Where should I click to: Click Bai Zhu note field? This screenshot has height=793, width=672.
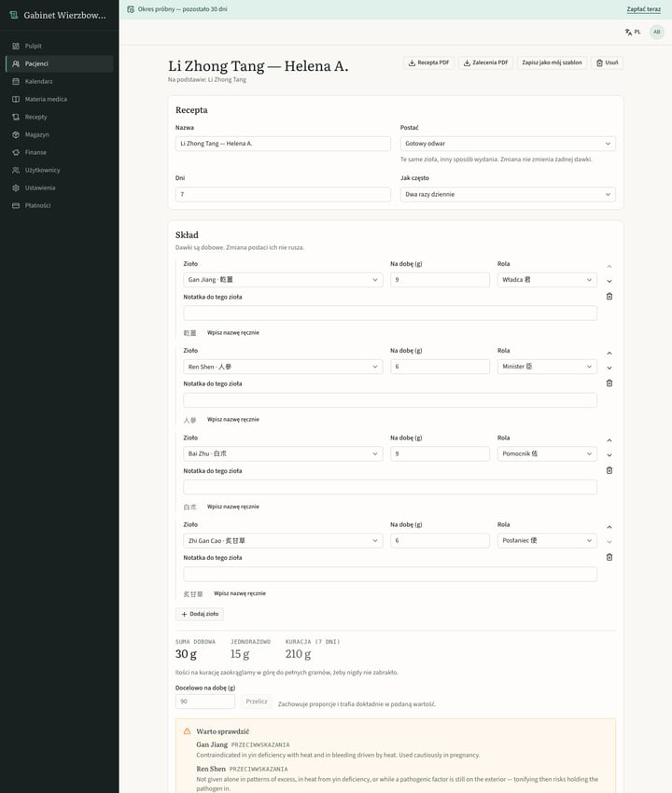pyautogui.click(x=389, y=487)
